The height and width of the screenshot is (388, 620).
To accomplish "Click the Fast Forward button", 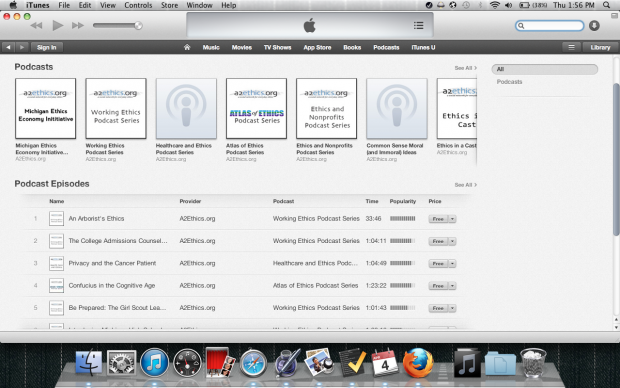I will tap(78, 26).
